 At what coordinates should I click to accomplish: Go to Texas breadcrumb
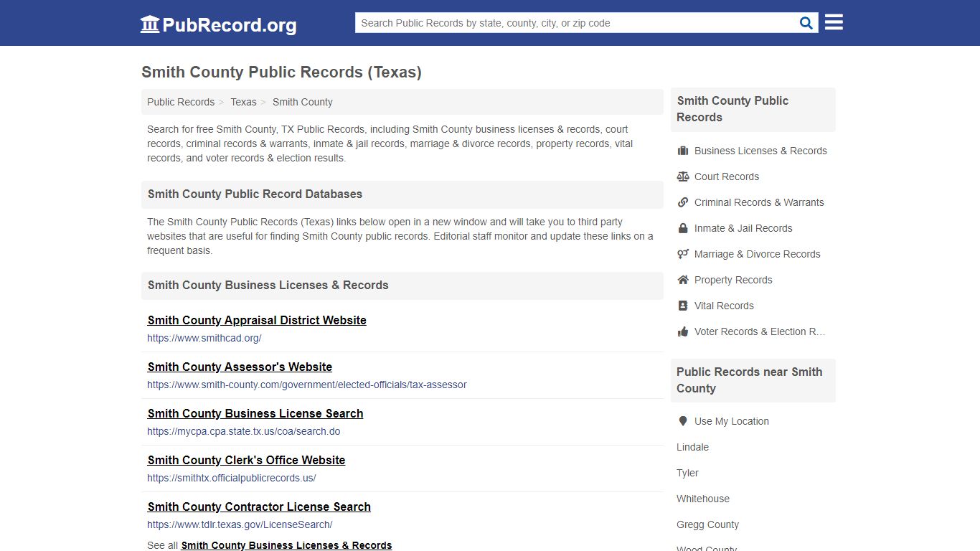[243, 102]
